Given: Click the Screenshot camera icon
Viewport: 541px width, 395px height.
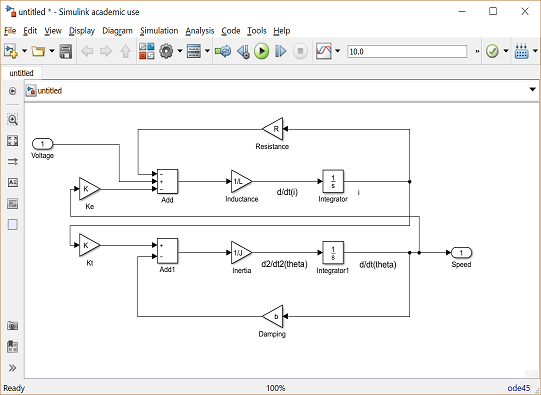Looking at the screenshot, I should coord(12,325).
